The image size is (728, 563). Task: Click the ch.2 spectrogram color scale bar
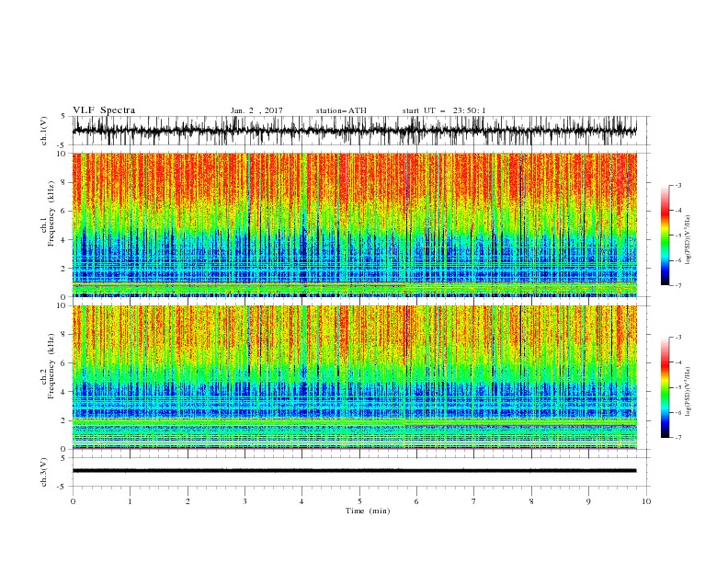(665, 387)
